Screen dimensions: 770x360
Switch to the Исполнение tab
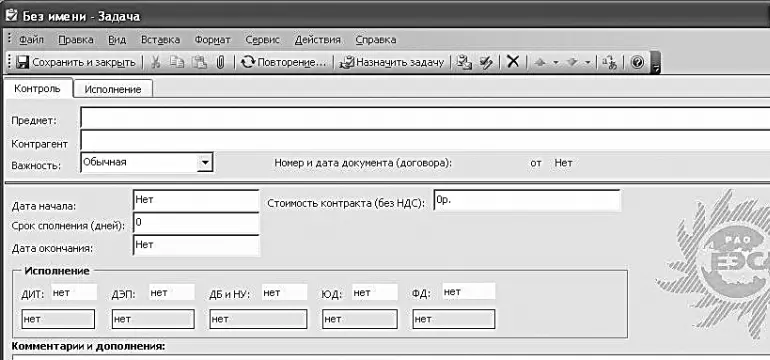point(113,89)
